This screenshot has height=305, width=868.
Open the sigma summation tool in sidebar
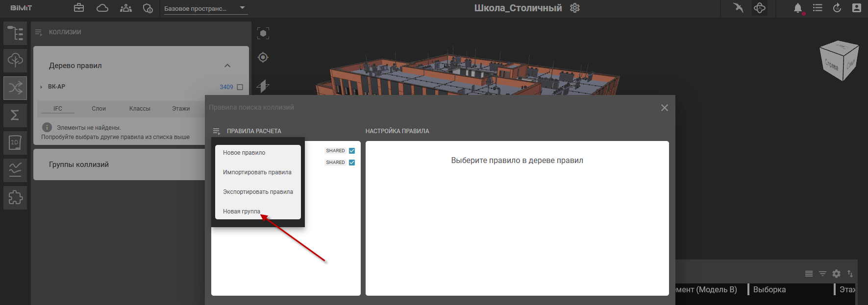(x=15, y=115)
